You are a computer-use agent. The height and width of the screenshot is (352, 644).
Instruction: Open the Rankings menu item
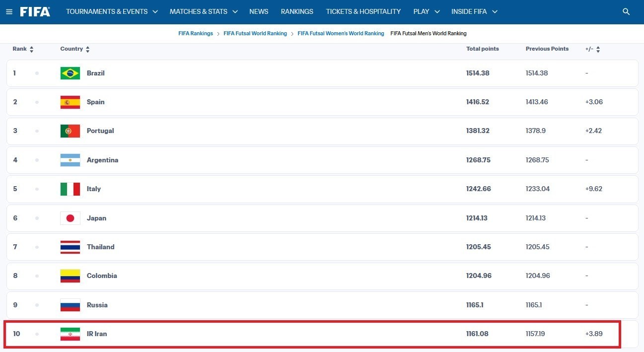point(297,11)
